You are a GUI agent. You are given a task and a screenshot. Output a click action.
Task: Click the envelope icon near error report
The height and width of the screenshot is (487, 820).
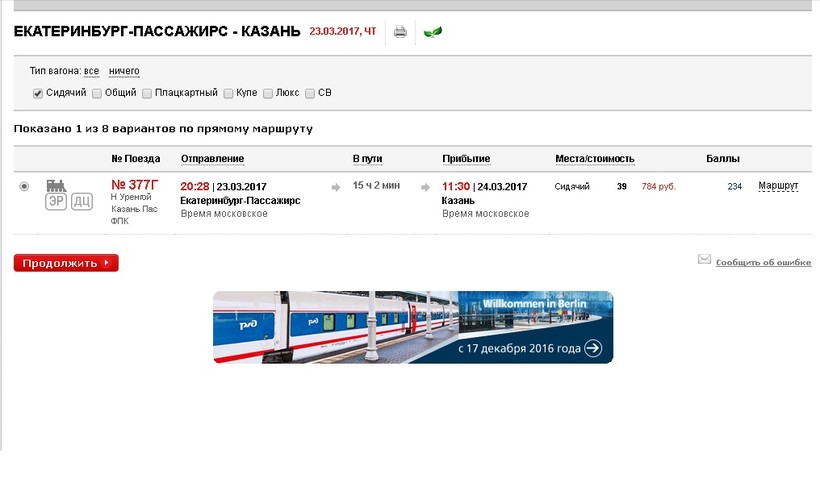tap(704, 260)
